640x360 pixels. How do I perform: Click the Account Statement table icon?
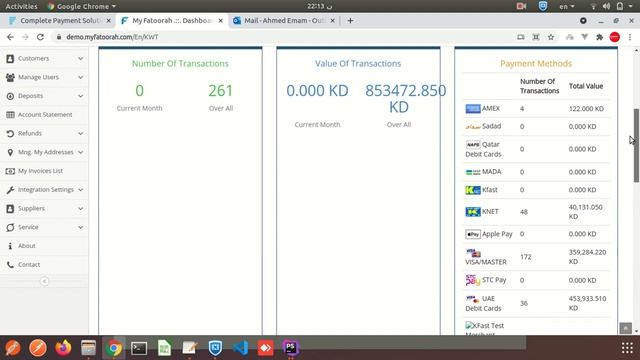coord(10,115)
